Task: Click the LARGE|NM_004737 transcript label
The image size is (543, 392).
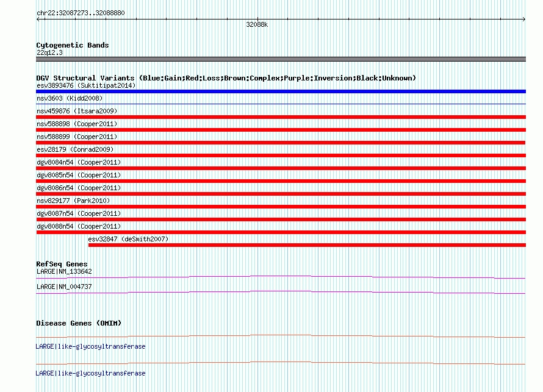Action: (64, 287)
